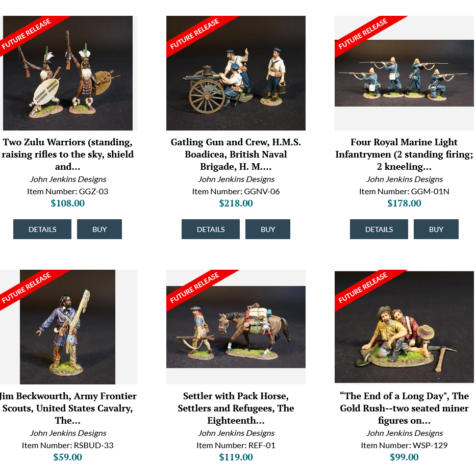Open Two Zulu Warriors title link
The width and height of the screenshot is (476, 466).
click(67, 154)
